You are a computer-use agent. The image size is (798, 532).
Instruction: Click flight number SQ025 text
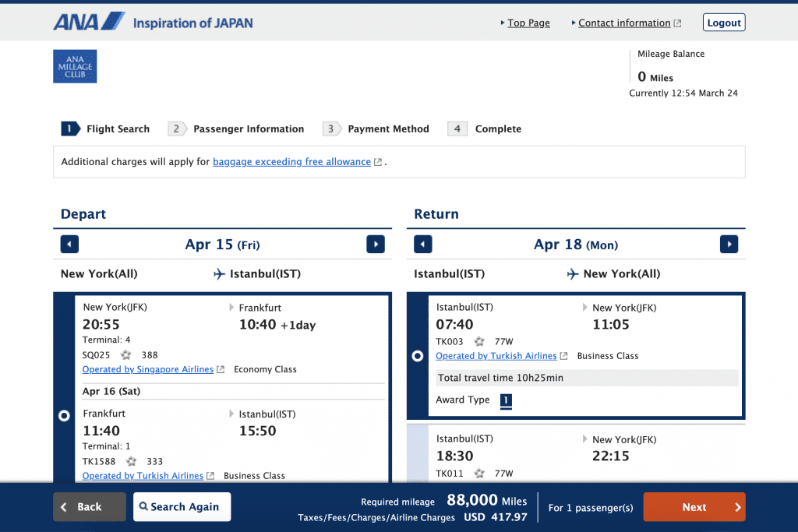pos(96,355)
